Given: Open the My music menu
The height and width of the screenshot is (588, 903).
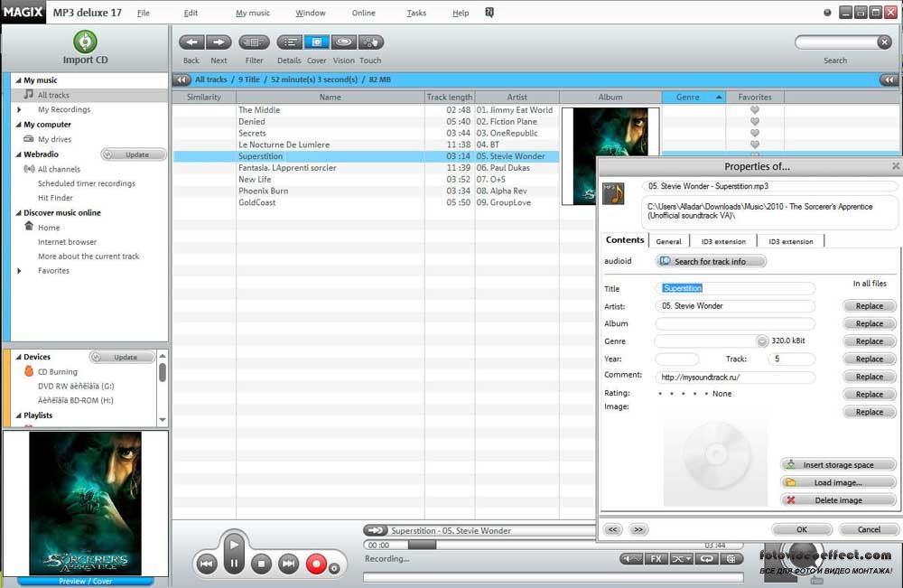Looking at the screenshot, I should pyautogui.click(x=252, y=13).
